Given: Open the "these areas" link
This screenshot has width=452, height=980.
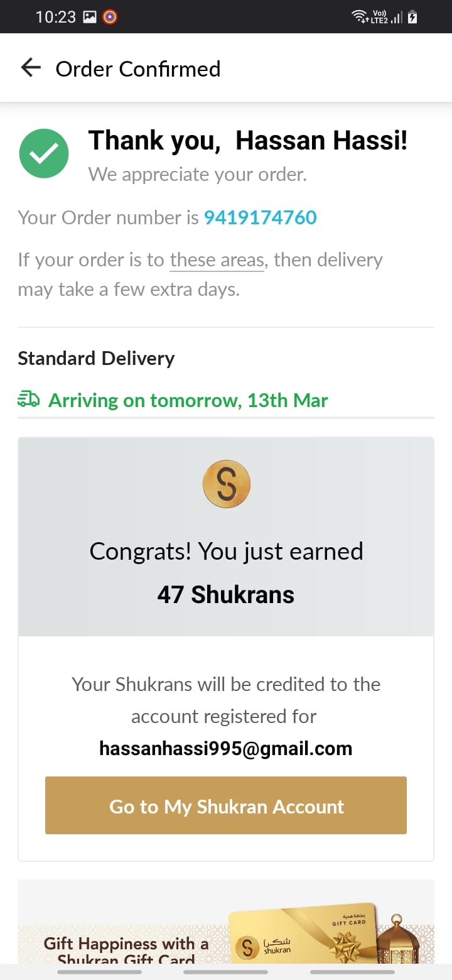Looking at the screenshot, I should [x=217, y=259].
